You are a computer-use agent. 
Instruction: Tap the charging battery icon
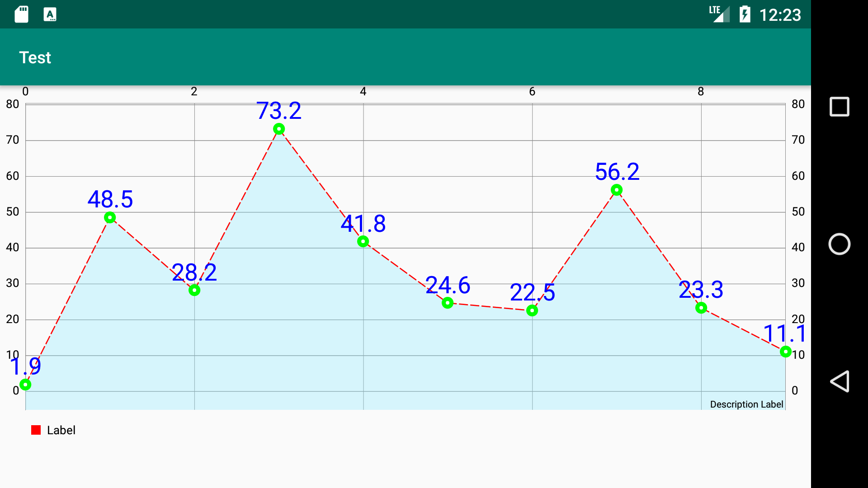coord(745,14)
